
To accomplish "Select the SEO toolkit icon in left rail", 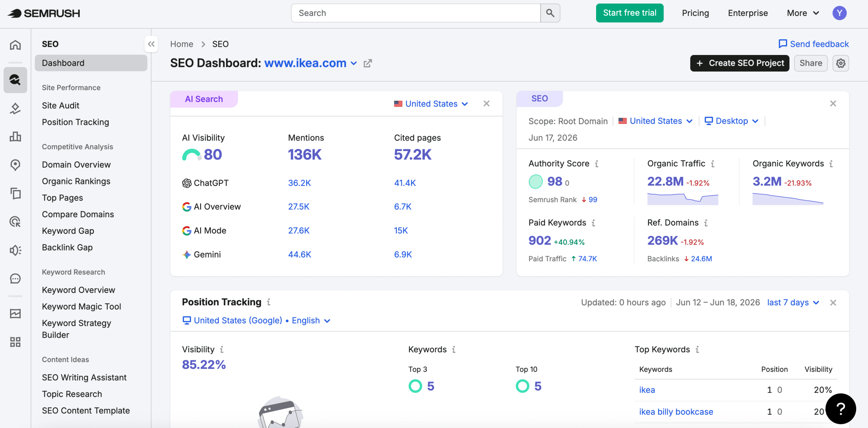I will pos(15,80).
